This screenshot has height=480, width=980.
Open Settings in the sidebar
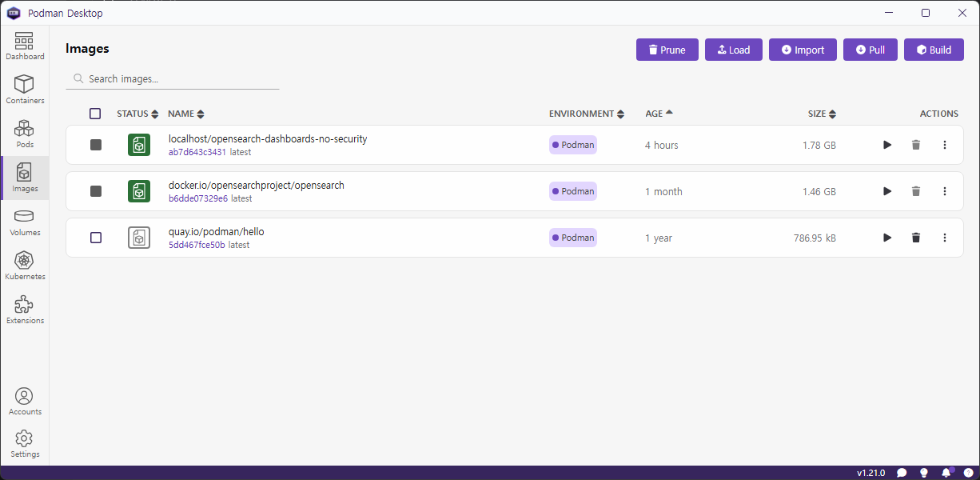(x=25, y=444)
